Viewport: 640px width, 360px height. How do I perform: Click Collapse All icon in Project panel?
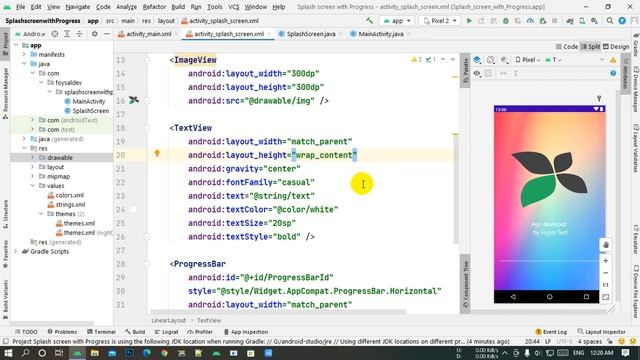[x=79, y=34]
